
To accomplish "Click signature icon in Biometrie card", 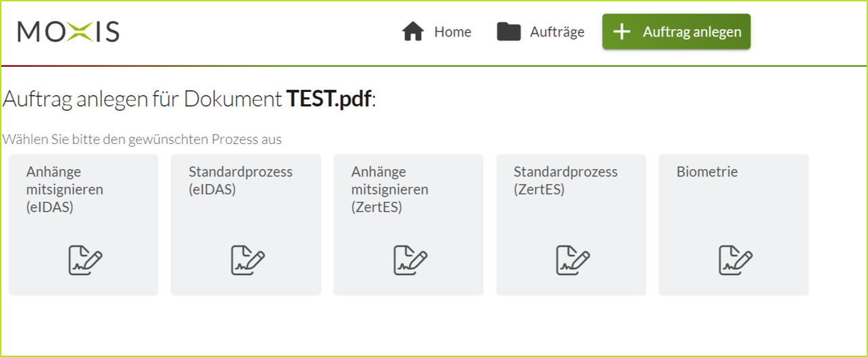I will click(x=736, y=260).
